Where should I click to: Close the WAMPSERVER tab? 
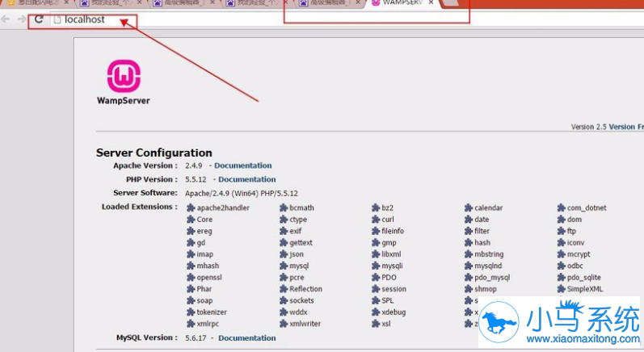[x=431, y=2]
